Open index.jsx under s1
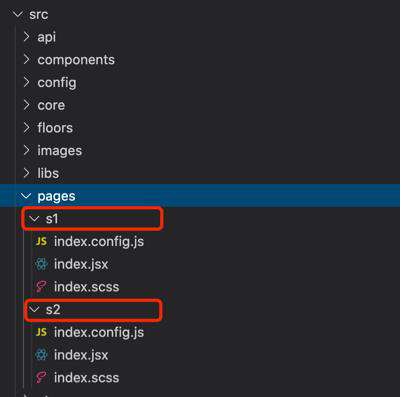 (x=81, y=264)
